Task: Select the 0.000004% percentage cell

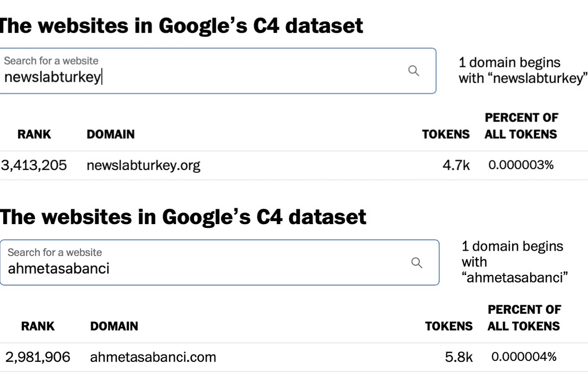Action: pyautogui.click(x=524, y=357)
